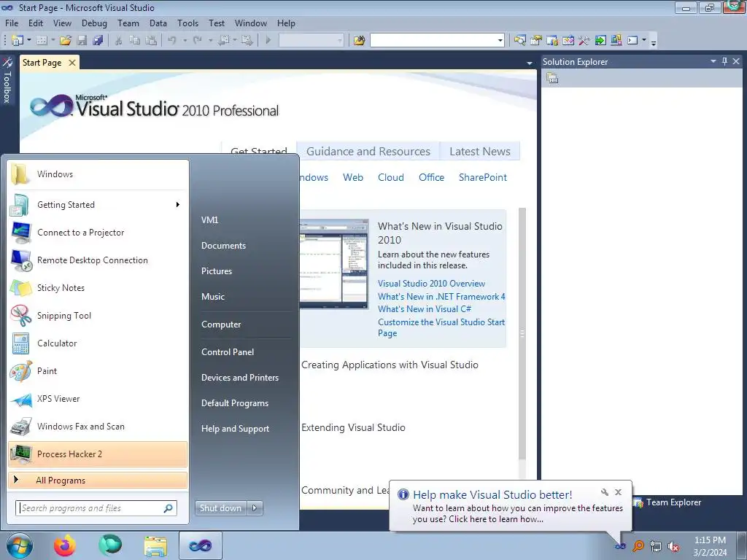Pin the Solution Explorer panel with auto-hide pushpin
The image size is (747, 560).
pos(724,61)
